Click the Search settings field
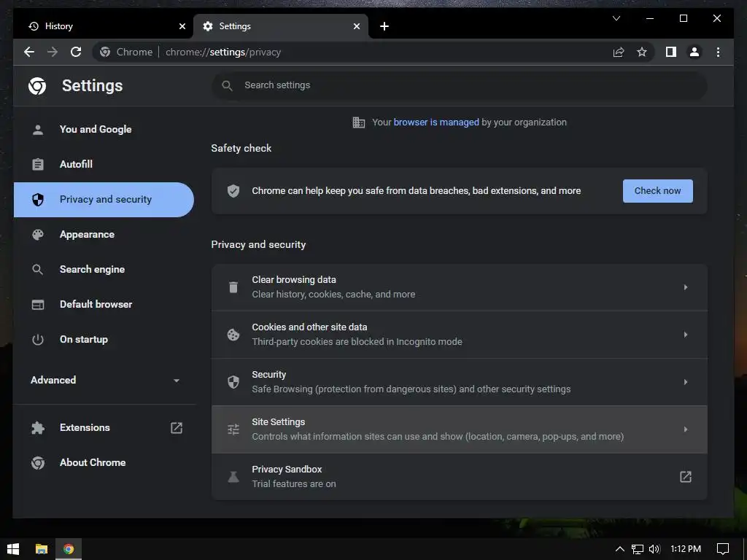Screen dimensions: 747x560 pyautogui.click(x=460, y=86)
